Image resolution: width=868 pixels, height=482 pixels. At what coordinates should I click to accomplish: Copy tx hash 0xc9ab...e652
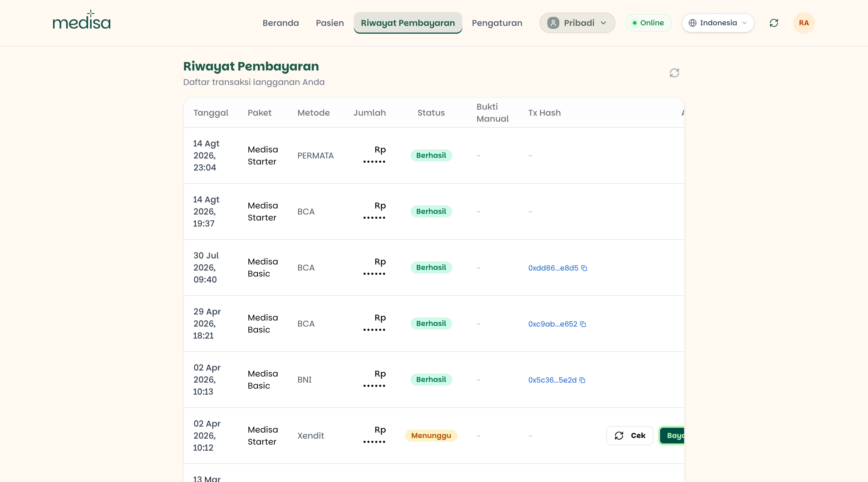[x=583, y=324]
